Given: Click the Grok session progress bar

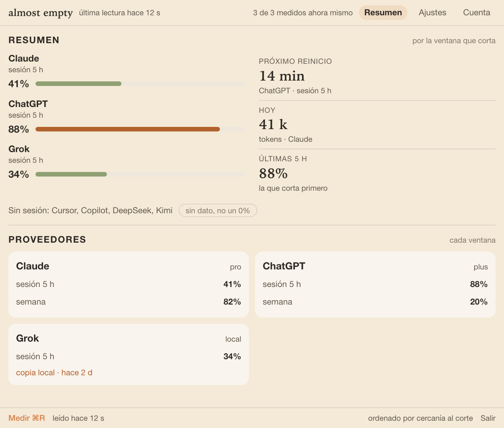Looking at the screenshot, I should point(140,174).
